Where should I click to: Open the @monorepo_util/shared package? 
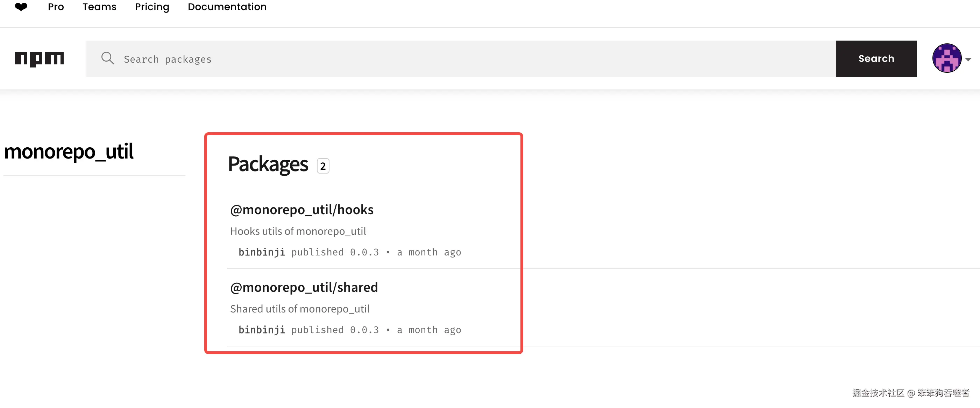(x=304, y=287)
